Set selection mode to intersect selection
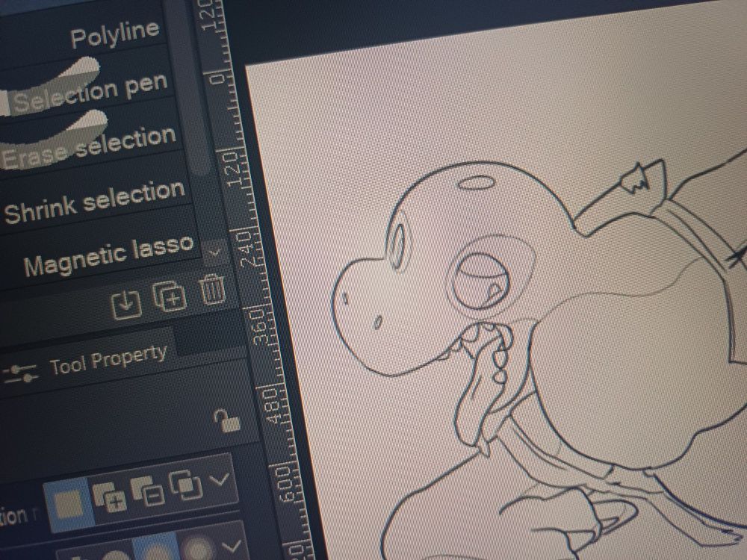This screenshot has width=747, height=560. coord(186,485)
